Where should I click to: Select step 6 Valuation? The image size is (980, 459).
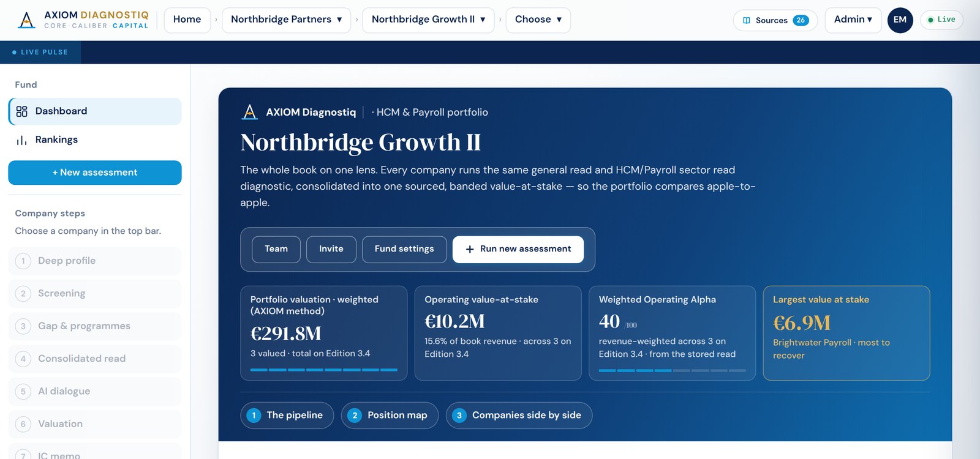[95, 424]
